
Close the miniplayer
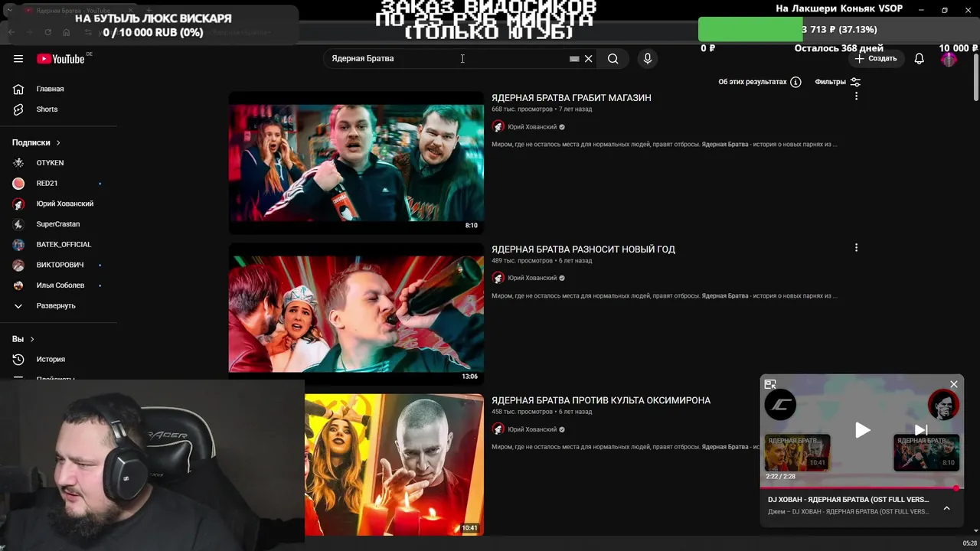(x=954, y=384)
